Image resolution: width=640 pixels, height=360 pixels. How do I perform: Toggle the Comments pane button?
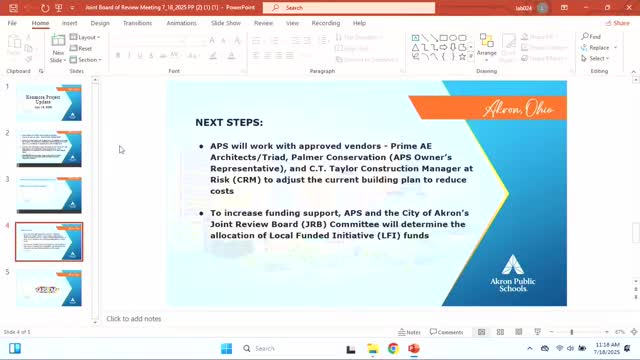(x=446, y=332)
